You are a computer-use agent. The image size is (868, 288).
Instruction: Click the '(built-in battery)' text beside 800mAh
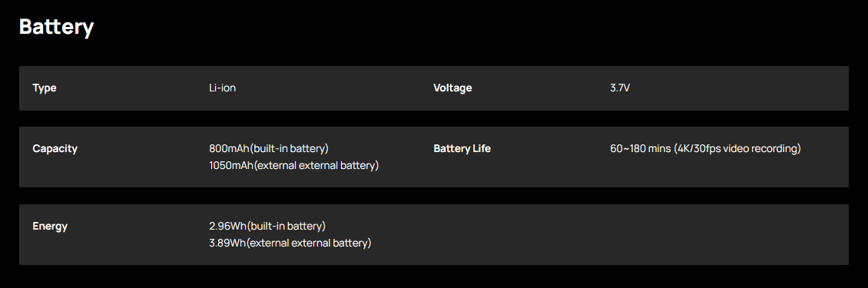pyautogui.click(x=290, y=149)
